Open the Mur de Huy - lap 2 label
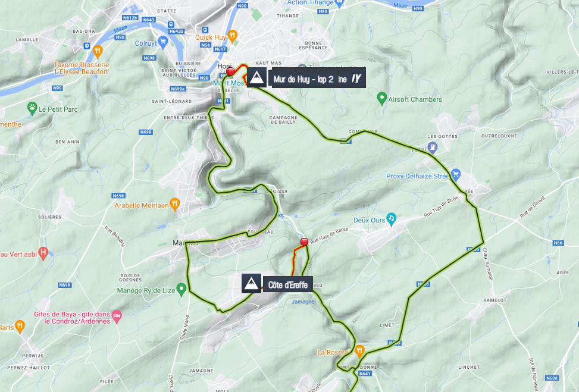579x392 pixels. (319, 79)
